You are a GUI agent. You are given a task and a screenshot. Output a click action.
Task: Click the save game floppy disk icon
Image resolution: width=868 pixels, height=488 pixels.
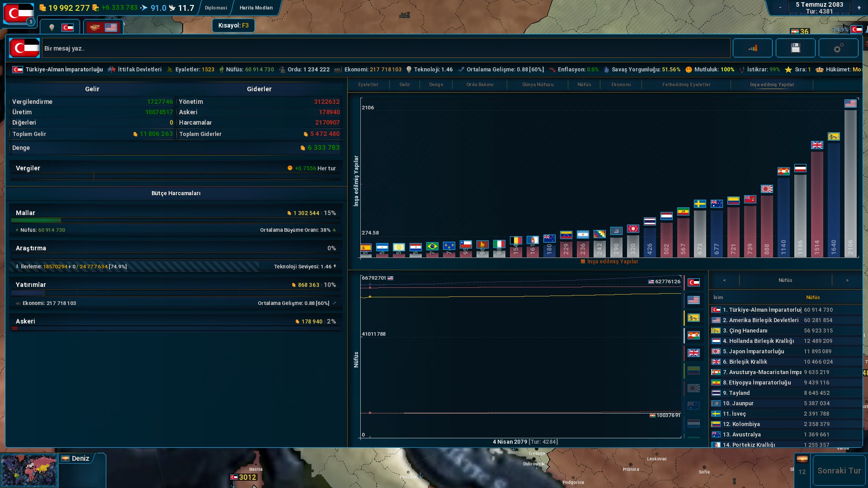795,48
